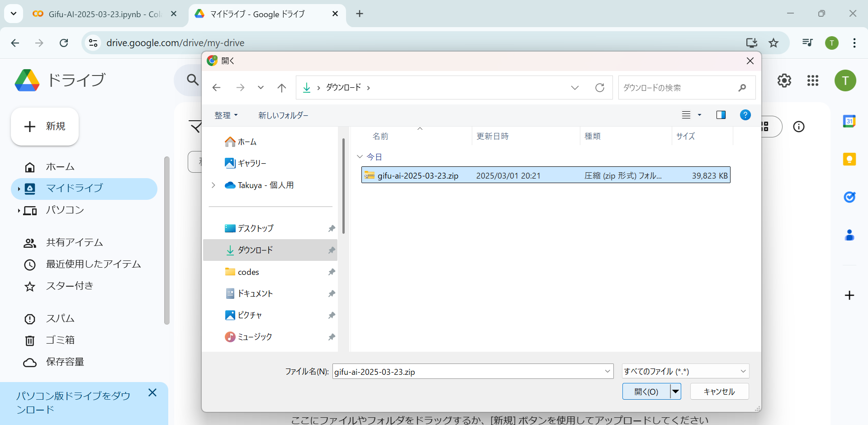The image size is (868, 425).
Task: Open recent locations chevron in dialog
Action: coord(261,88)
